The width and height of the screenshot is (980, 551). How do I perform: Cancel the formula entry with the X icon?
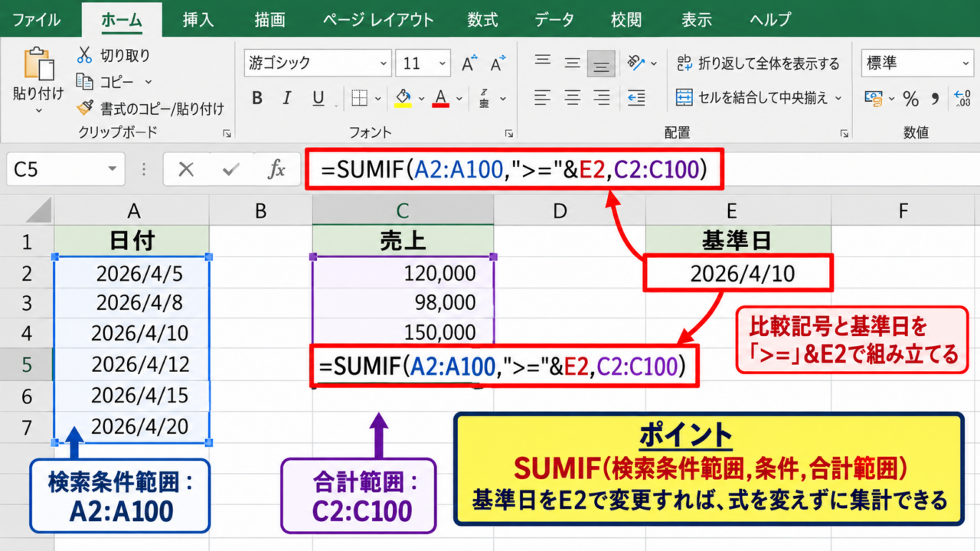coord(186,169)
